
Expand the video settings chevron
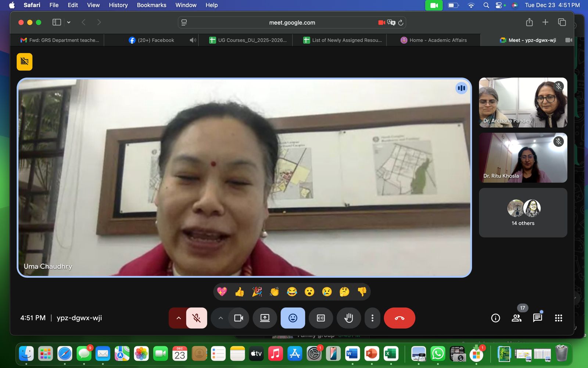click(220, 318)
